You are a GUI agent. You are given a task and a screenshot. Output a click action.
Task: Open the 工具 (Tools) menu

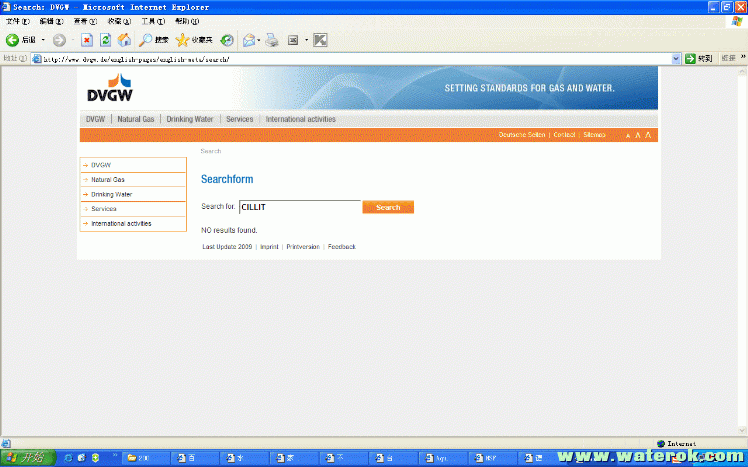click(153, 21)
